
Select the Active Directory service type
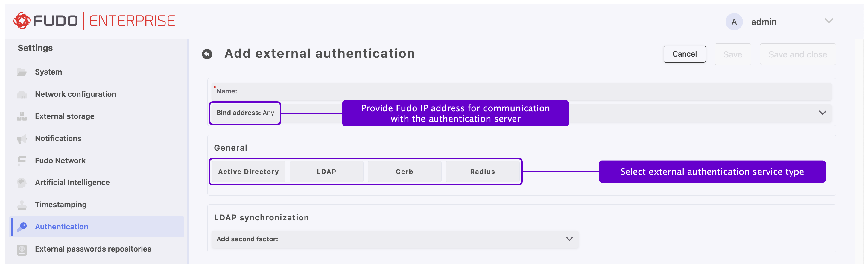(248, 172)
